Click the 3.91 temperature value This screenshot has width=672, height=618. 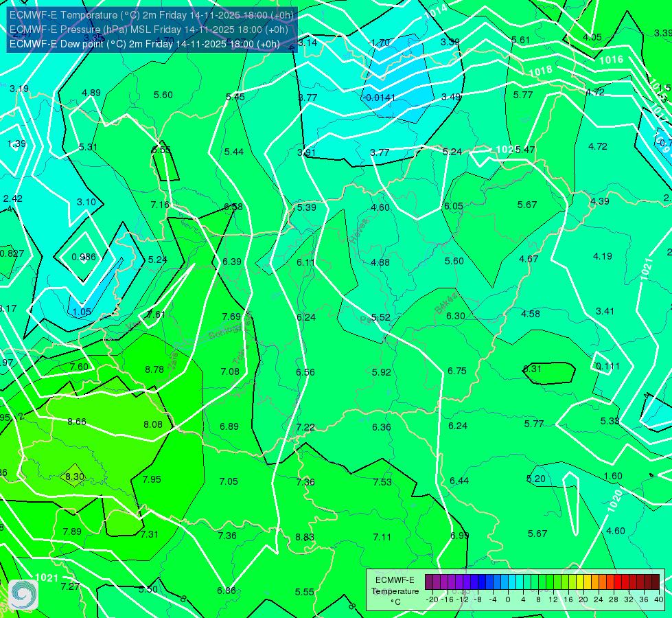[x=306, y=152]
